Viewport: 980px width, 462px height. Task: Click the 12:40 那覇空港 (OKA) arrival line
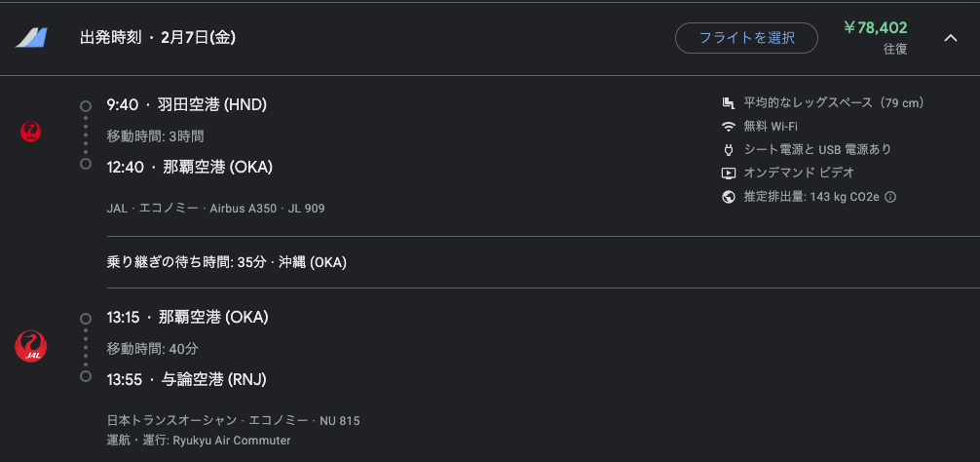pyautogui.click(x=190, y=167)
